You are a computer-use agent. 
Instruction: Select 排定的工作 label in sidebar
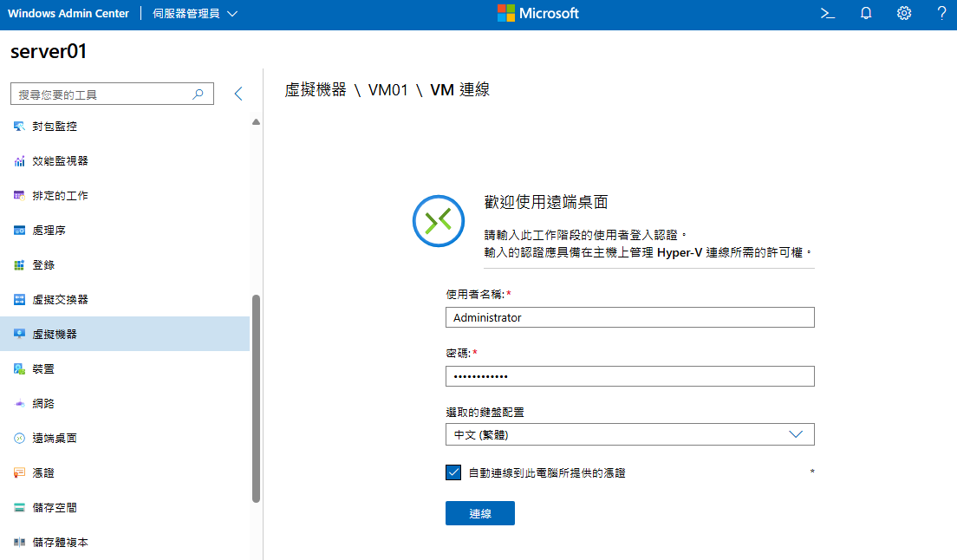61,196
